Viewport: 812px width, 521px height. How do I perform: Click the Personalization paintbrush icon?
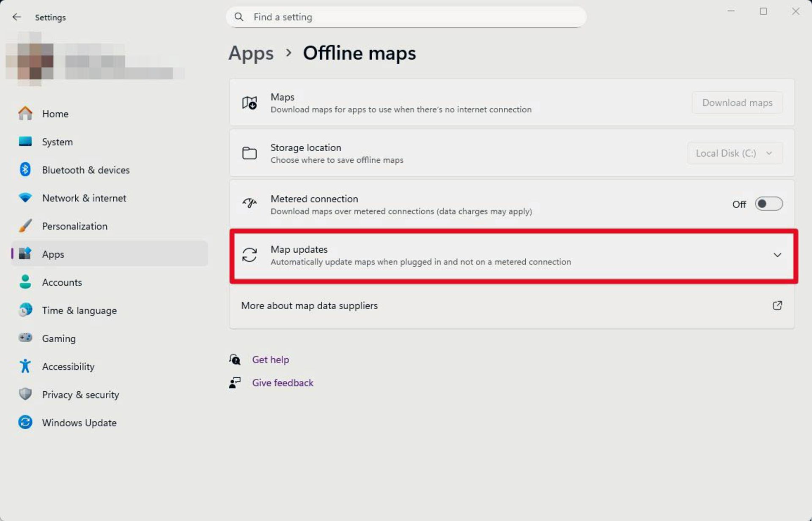25,226
